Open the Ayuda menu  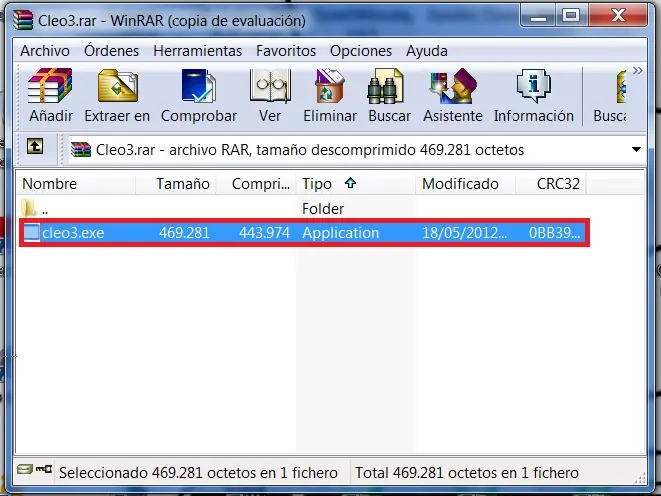427,51
